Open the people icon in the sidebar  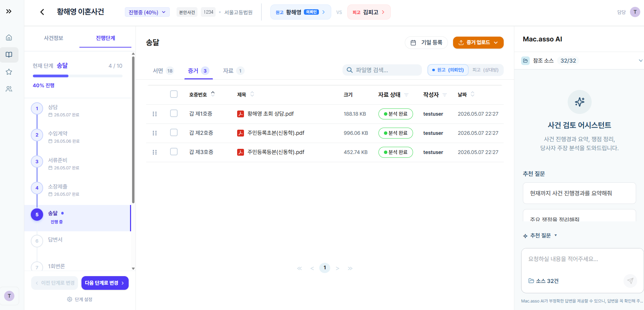point(9,89)
